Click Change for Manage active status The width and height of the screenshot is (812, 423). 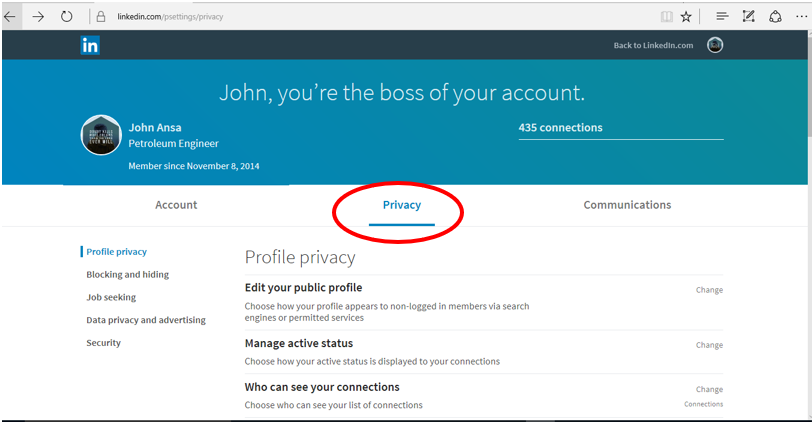coord(709,345)
